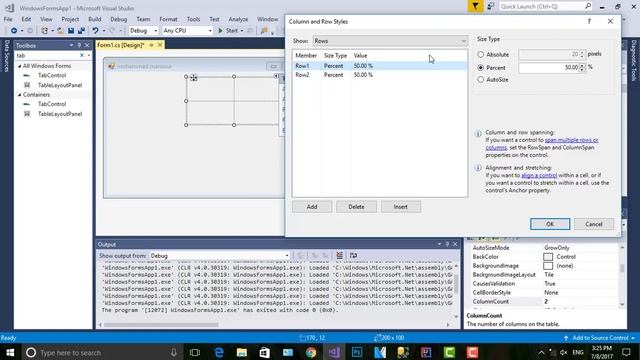
Task: Click the TableLayoutPanel icon under Containers
Action: 27,114
